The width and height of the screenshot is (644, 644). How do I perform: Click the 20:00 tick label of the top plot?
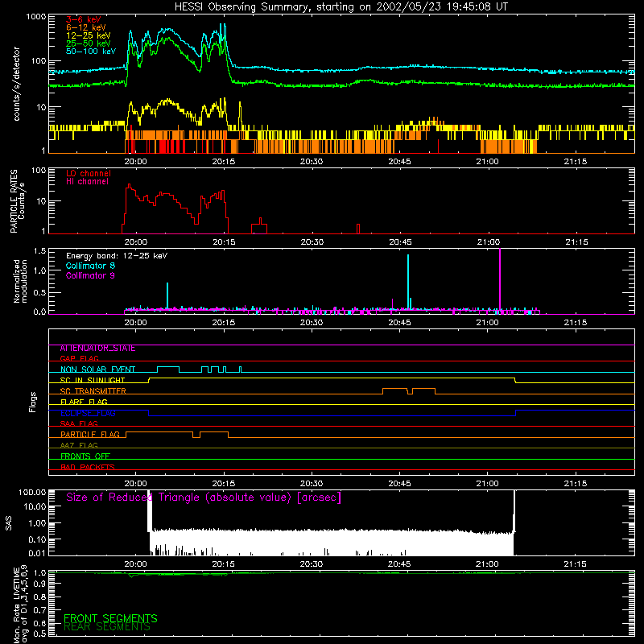pyautogui.click(x=135, y=162)
